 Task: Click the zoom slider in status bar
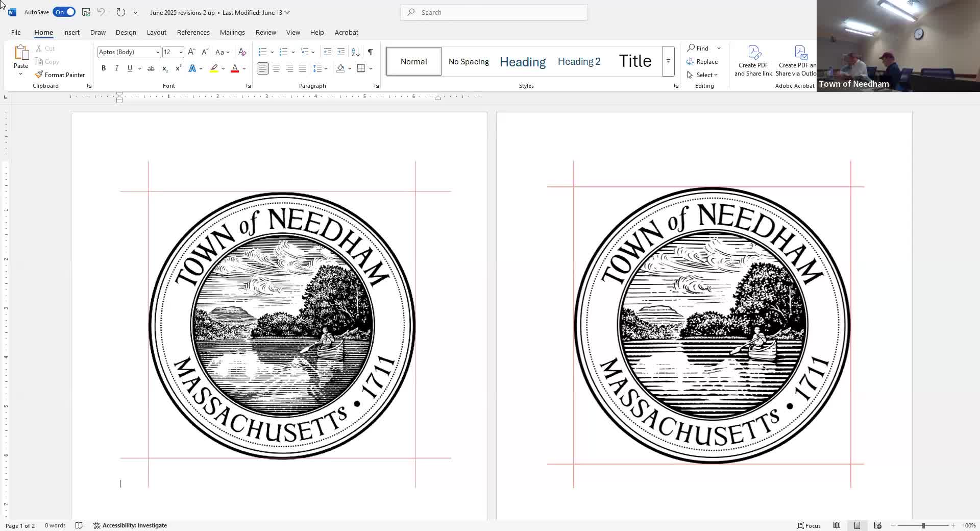(x=924, y=525)
